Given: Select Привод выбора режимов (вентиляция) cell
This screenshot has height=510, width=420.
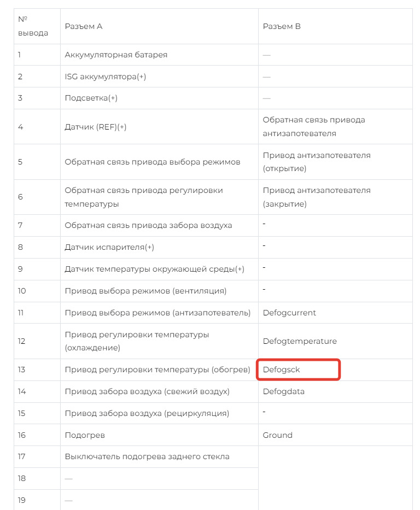Looking at the screenshot, I should [145, 291].
